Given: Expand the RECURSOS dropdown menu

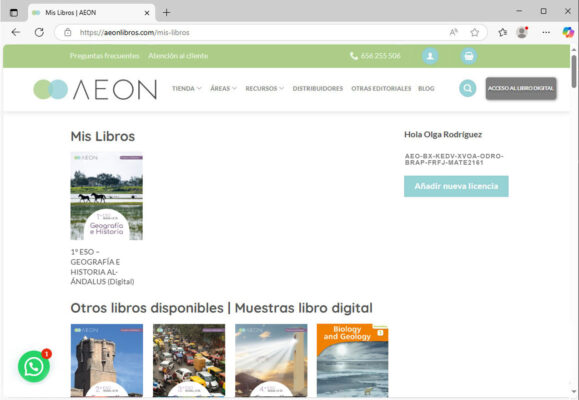Looking at the screenshot, I should pos(264,89).
